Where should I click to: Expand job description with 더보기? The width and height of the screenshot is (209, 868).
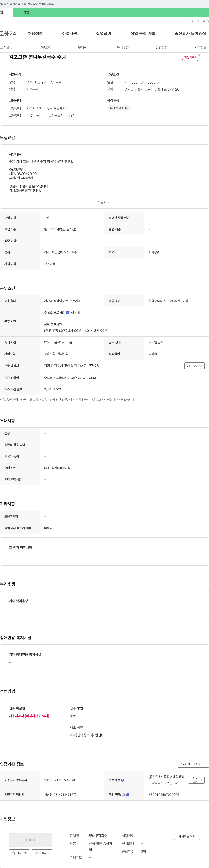click(104, 202)
